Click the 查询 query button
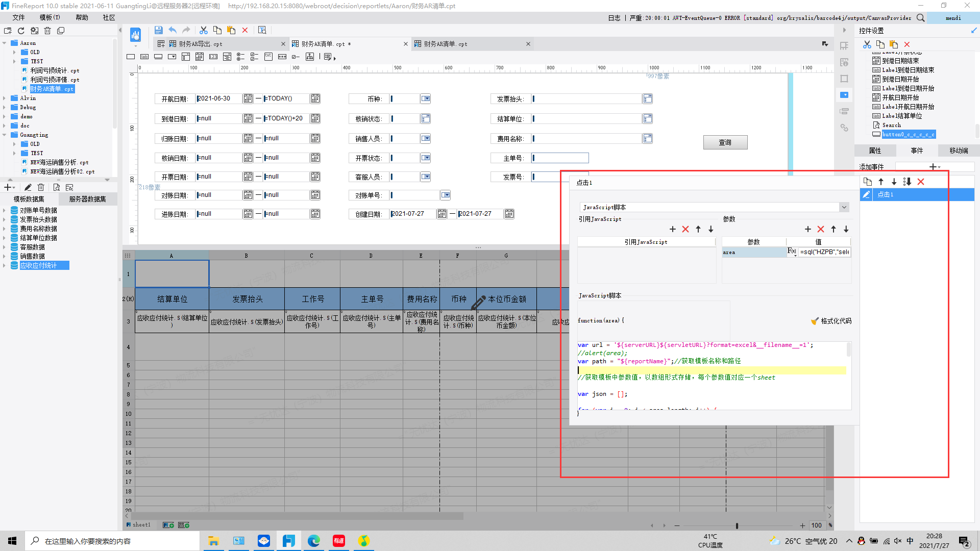Viewport: 980px width, 551px height. pos(725,142)
